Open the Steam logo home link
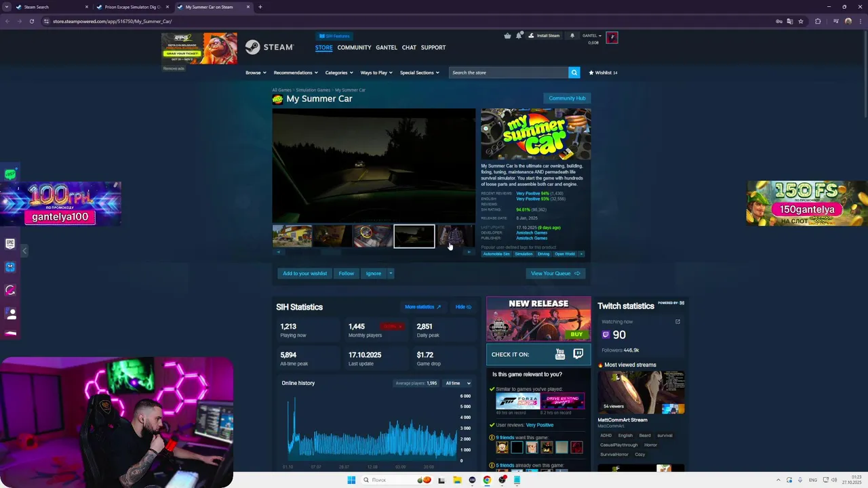Screen dimensions: 868x488 [x=269, y=47]
